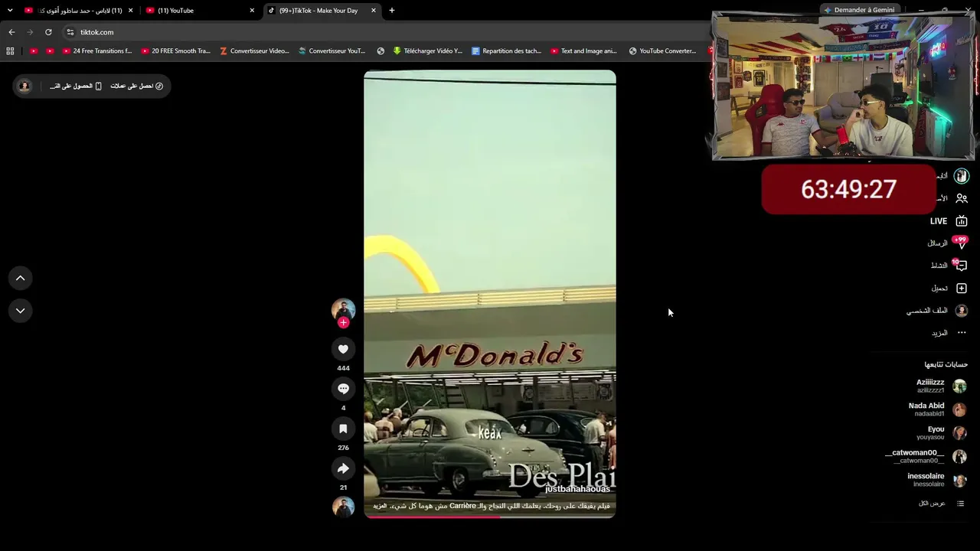Open Nada Abid followed account
This screenshot has width=980, height=551.
click(x=937, y=409)
